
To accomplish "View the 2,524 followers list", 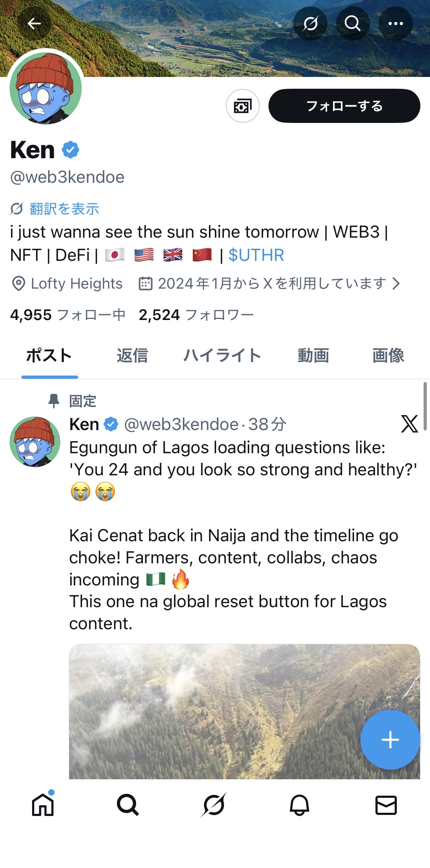I will 196,315.
